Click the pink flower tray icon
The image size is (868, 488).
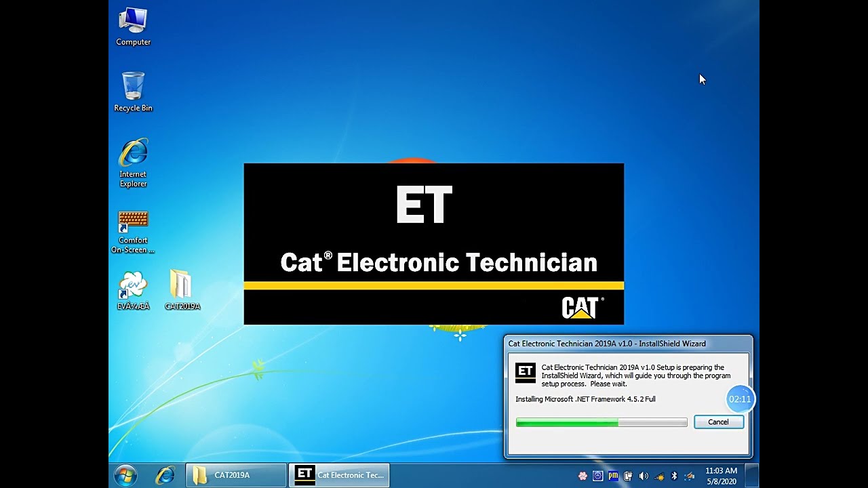coord(583,476)
